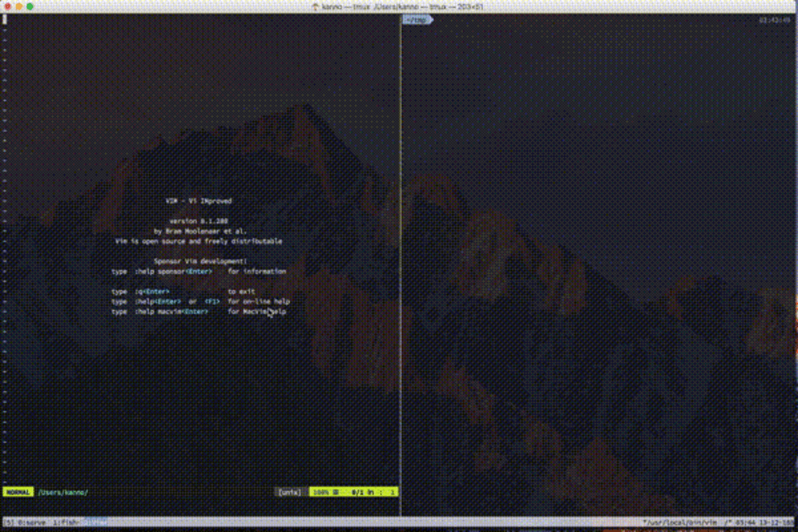
Task: Click the '<F1>' key hint text
Action: 212,301
